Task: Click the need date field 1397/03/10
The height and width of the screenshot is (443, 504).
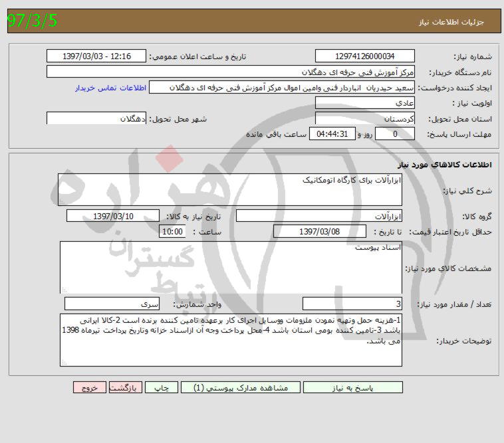Action: click(113, 216)
